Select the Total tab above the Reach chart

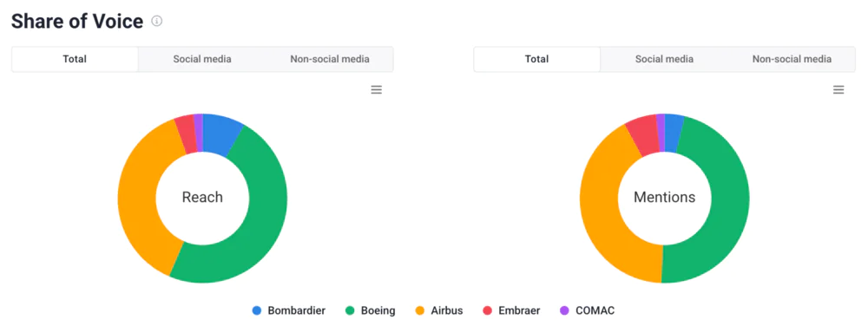point(75,59)
